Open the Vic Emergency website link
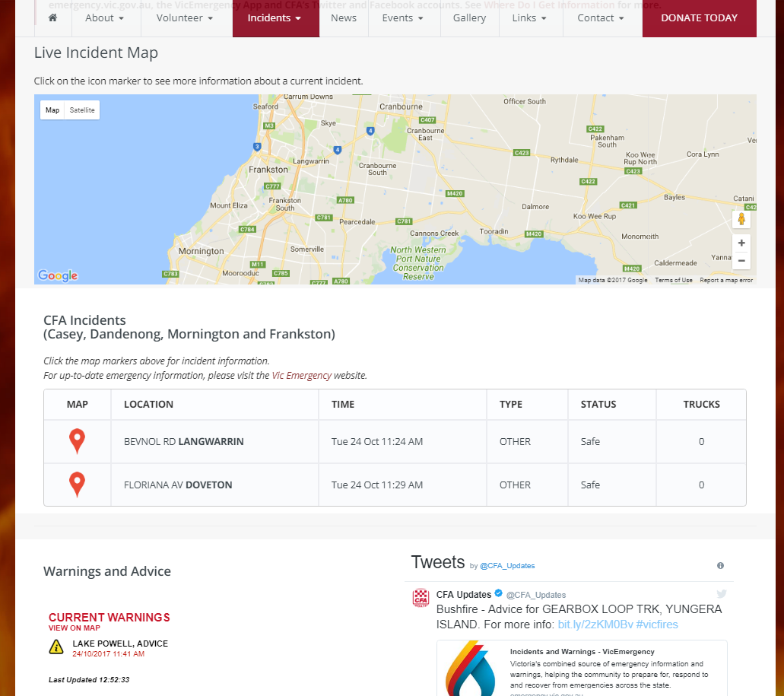Viewport: 784px width, 696px height. click(301, 376)
